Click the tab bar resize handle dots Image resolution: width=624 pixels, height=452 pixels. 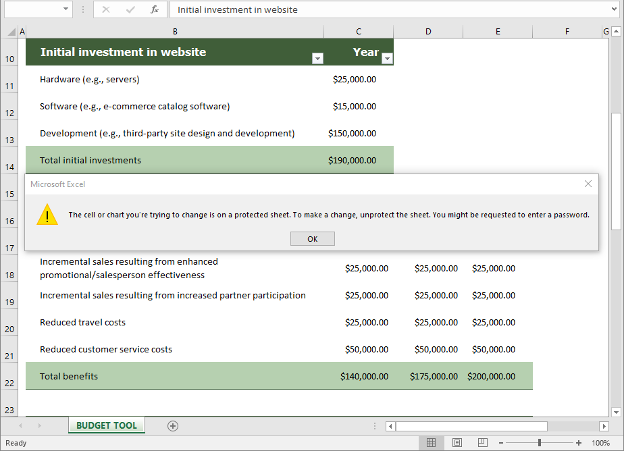click(374, 426)
